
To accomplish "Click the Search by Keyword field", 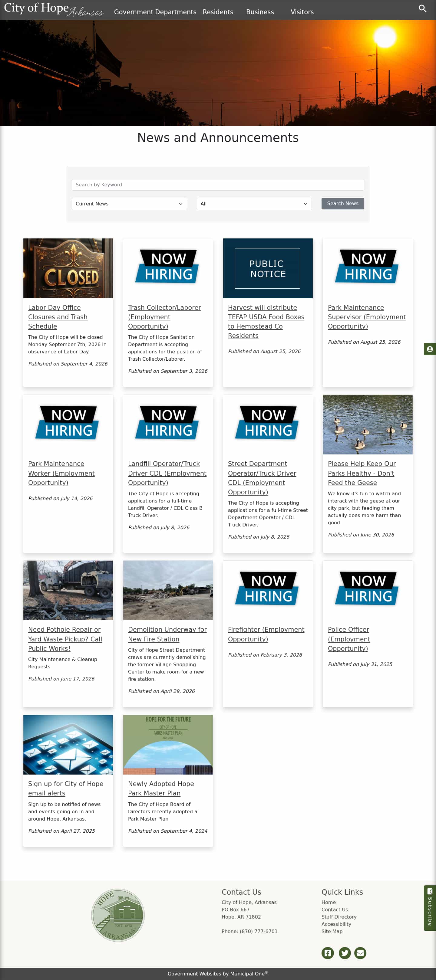I will point(218,185).
